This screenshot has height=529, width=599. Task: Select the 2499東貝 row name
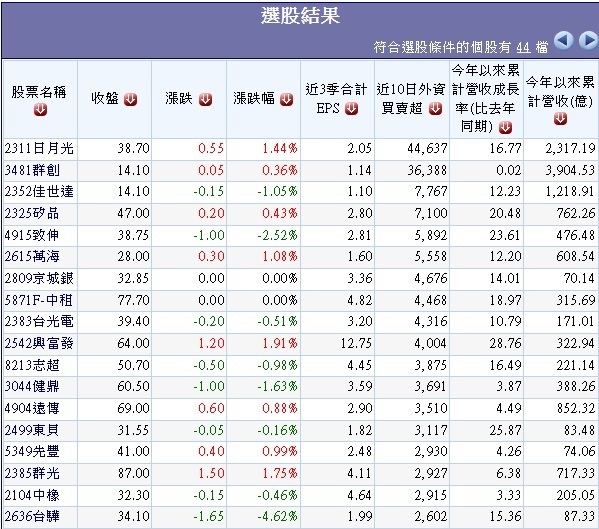point(32,430)
